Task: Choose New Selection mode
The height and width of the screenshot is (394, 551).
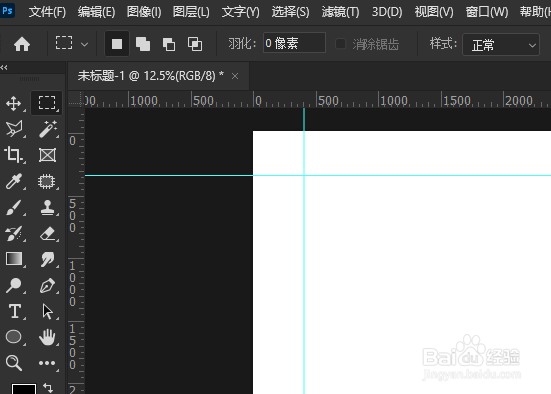Action: [x=117, y=44]
